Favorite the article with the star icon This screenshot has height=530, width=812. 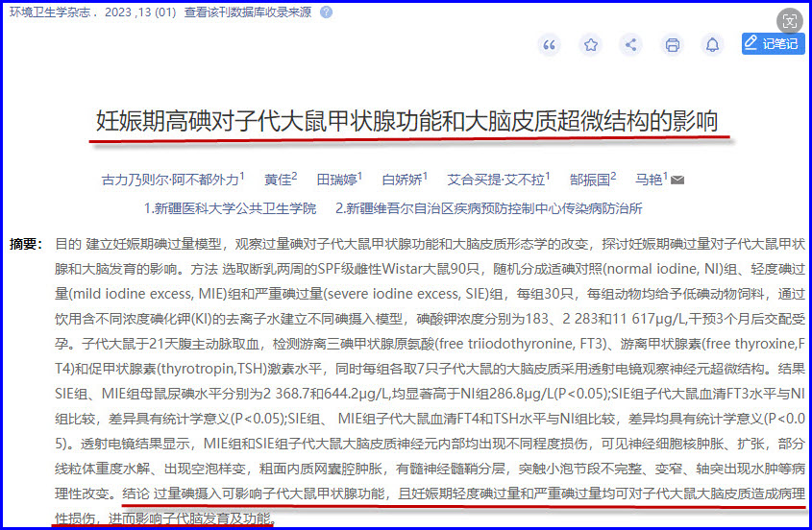(591, 45)
